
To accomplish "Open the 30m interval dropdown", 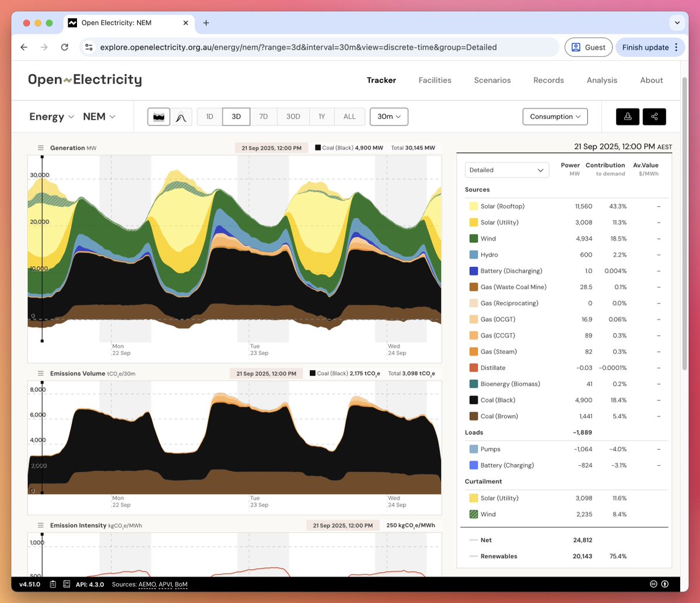I will tap(389, 117).
